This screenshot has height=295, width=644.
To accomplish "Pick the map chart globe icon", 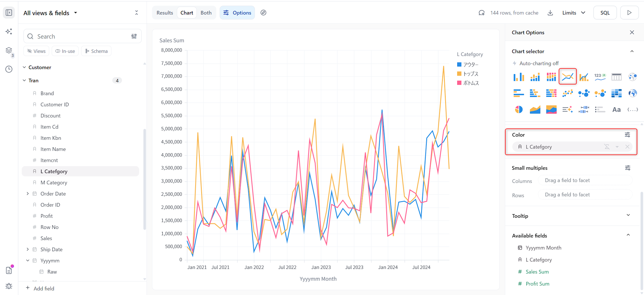I will pyautogui.click(x=632, y=93).
